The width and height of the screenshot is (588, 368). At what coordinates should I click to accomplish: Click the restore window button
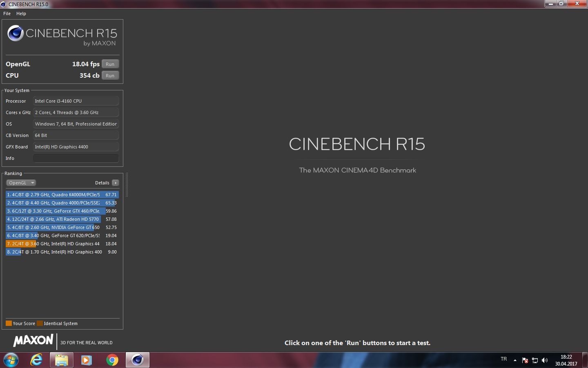tap(562, 4)
